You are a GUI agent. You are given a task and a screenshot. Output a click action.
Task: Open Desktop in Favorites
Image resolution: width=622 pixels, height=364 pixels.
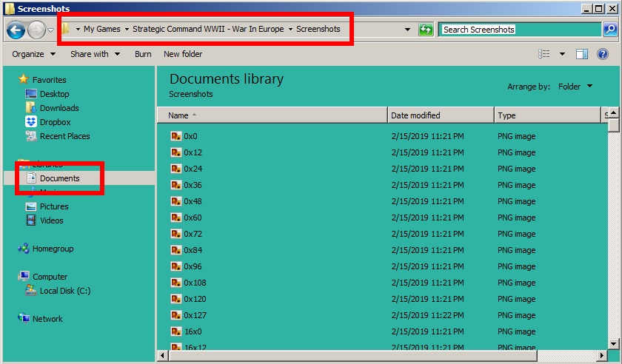(x=54, y=94)
